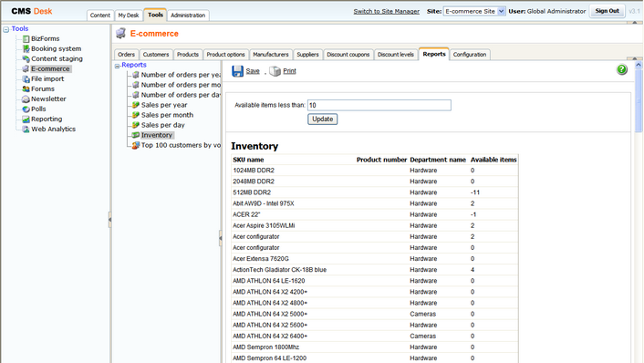Click 'ActionTech Gladiator CK-18B blue' row
Screen dimensions: 644x363
pos(375,270)
